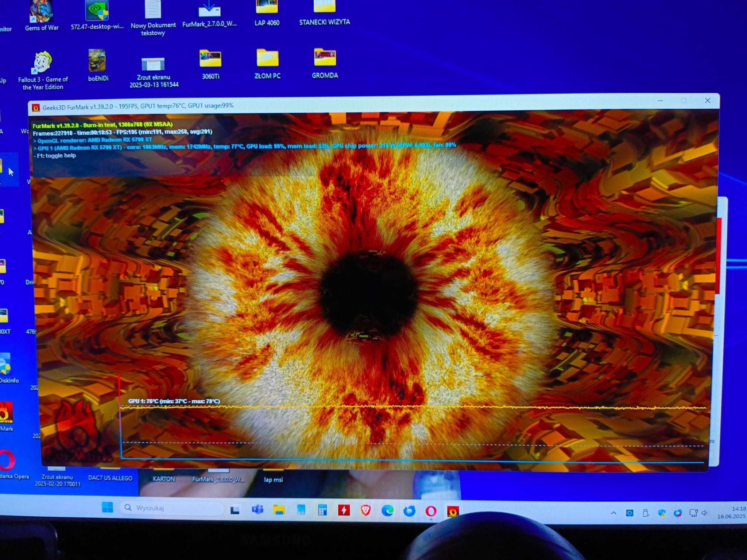Launch Fallout 3 - Game of the Year Edition
This screenshot has height=560, width=747.
coord(43,70)
